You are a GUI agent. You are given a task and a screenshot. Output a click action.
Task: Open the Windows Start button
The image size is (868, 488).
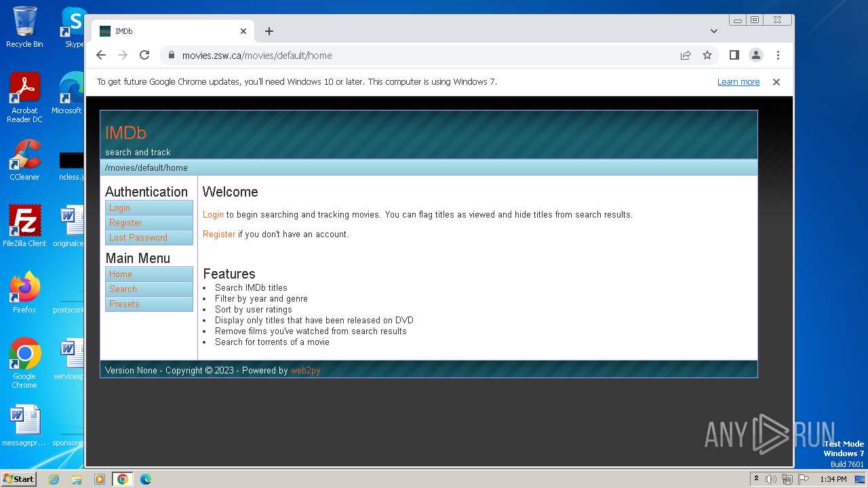(x=18, y=479)
